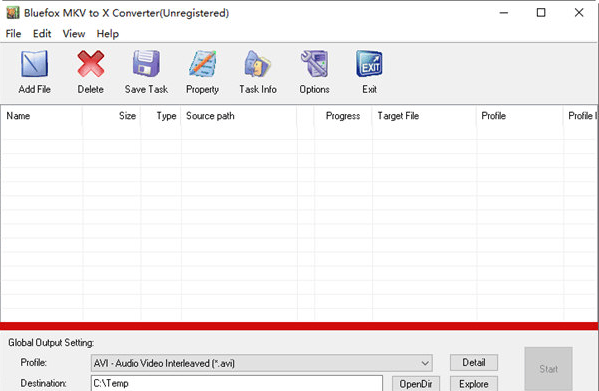The image size is (599, 391).
Task: Minimize the converter window
Action: coord(504,13)
